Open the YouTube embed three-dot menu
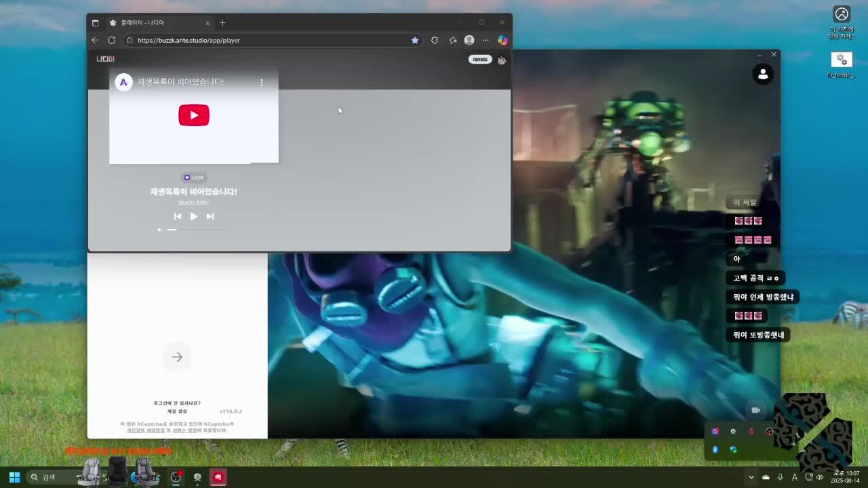 262,82
